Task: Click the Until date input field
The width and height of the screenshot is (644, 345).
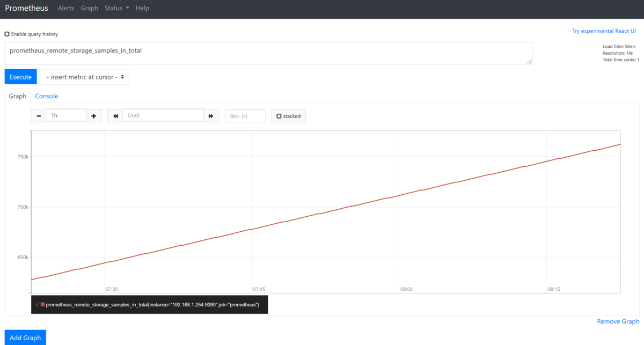Action: pos(163,115)
